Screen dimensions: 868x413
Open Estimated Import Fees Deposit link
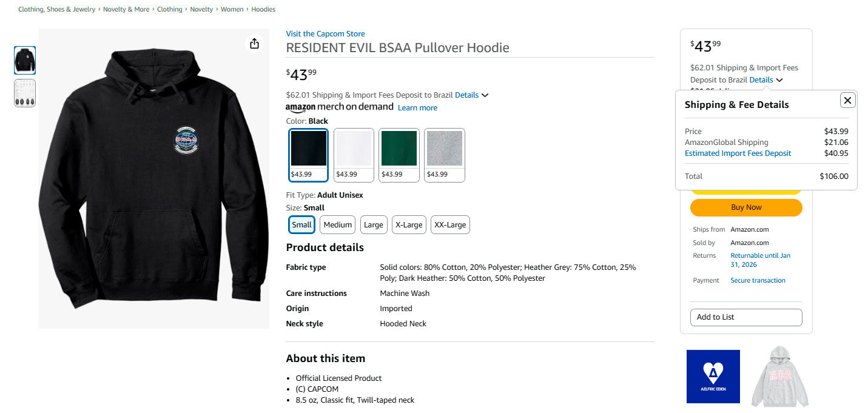pyautogui.click(x=738, y=153)
